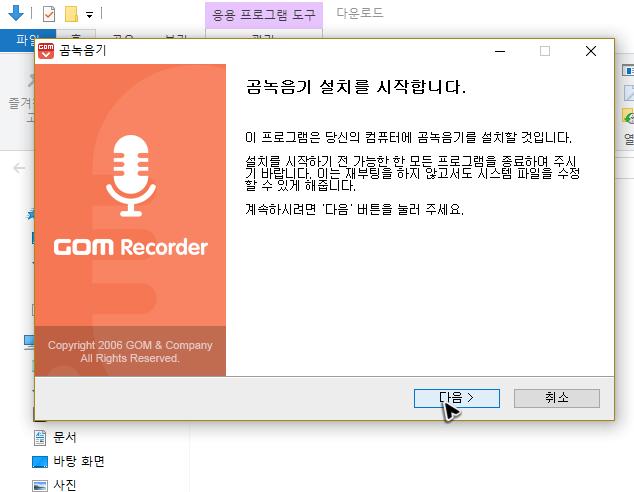Open the 응용 프로그램 도구 ribbon tab
The height and width of the screenshot is (492, 634).
(x=264, y=15)
